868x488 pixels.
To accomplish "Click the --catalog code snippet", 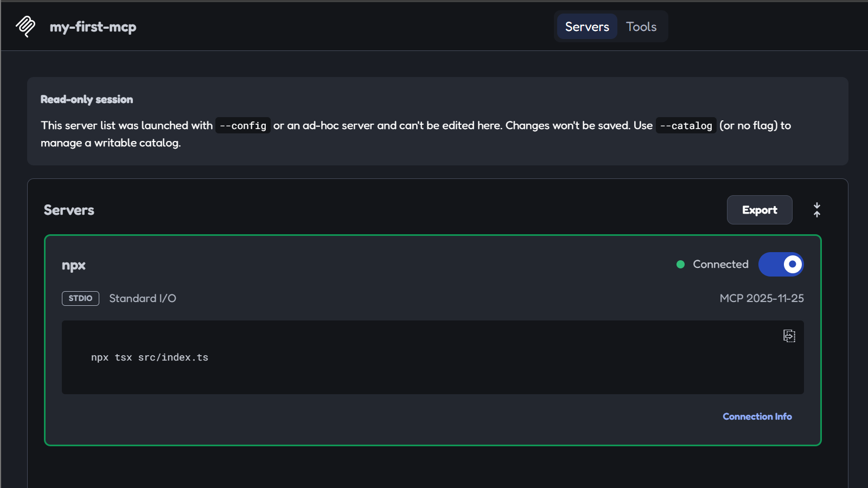I will click(686, 126).
